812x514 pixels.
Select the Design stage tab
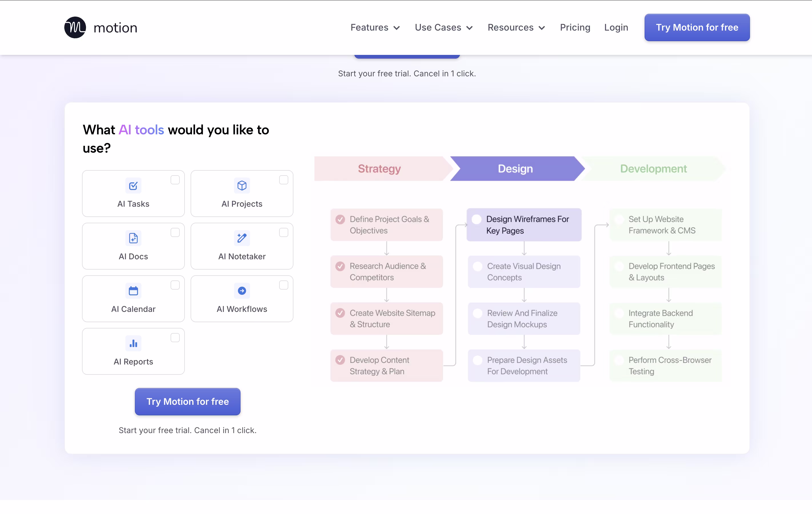pyautogui.click(x=515, y=169)
